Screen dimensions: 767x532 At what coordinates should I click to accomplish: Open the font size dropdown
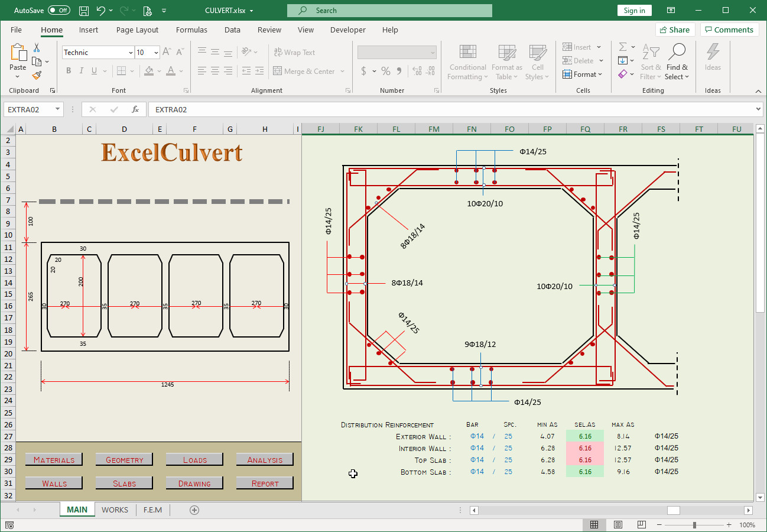coord(157,52)
